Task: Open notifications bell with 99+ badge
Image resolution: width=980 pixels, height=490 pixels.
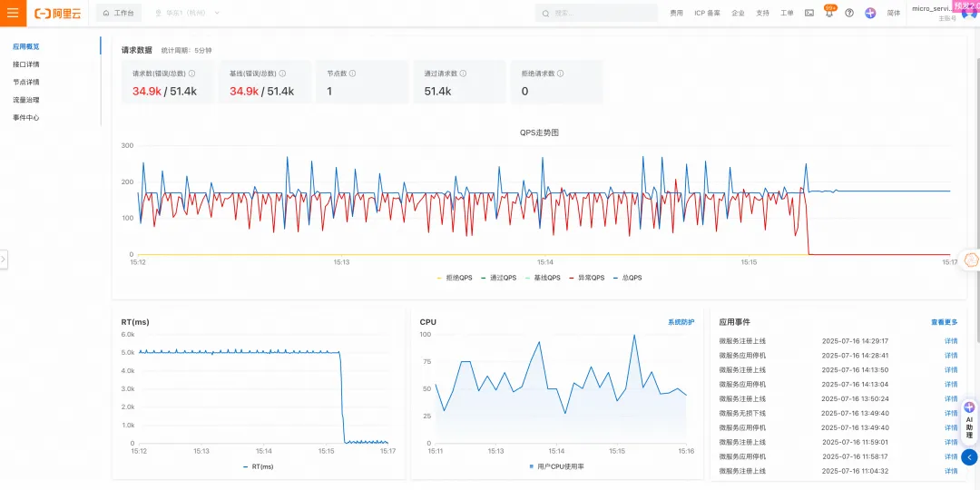Action: pos(829,12)
